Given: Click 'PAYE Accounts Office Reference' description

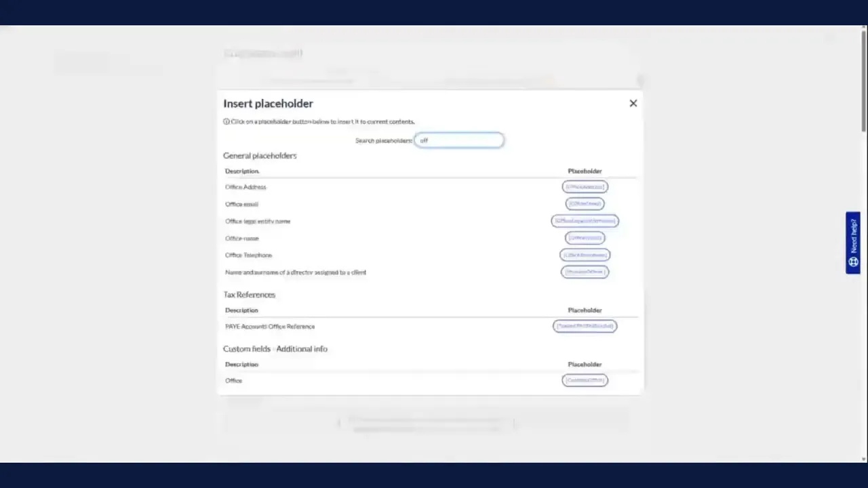Looking at the screenshot, I should point(270,326).
